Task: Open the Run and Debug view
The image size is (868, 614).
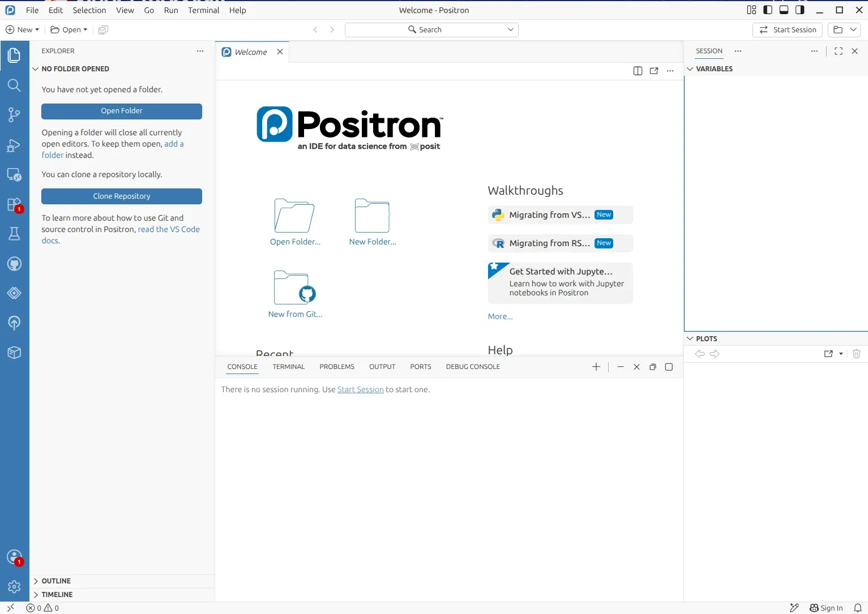Action: [x=14, y=145]
